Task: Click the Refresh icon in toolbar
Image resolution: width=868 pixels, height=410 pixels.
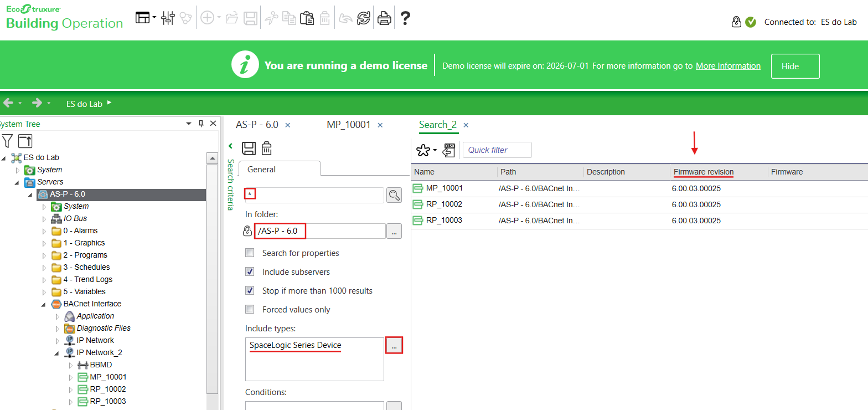Action: click(x=363, y=18)
